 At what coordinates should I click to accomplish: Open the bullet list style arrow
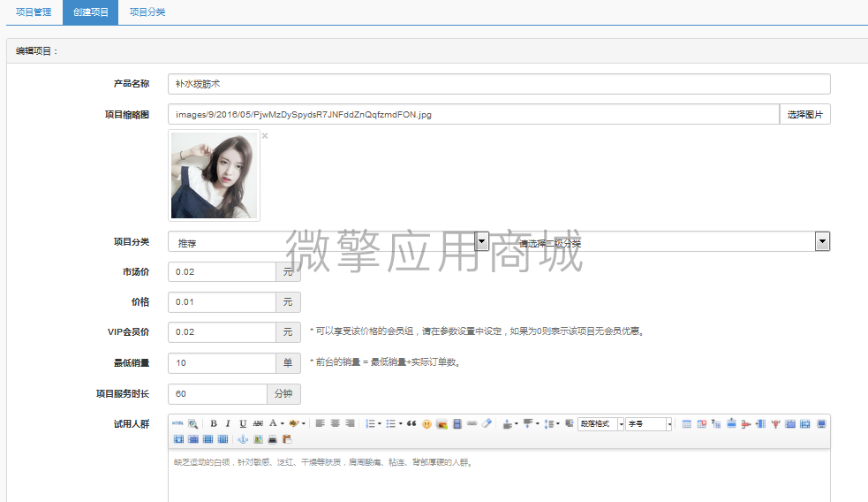pyautogui.click(x=401, y=423)
